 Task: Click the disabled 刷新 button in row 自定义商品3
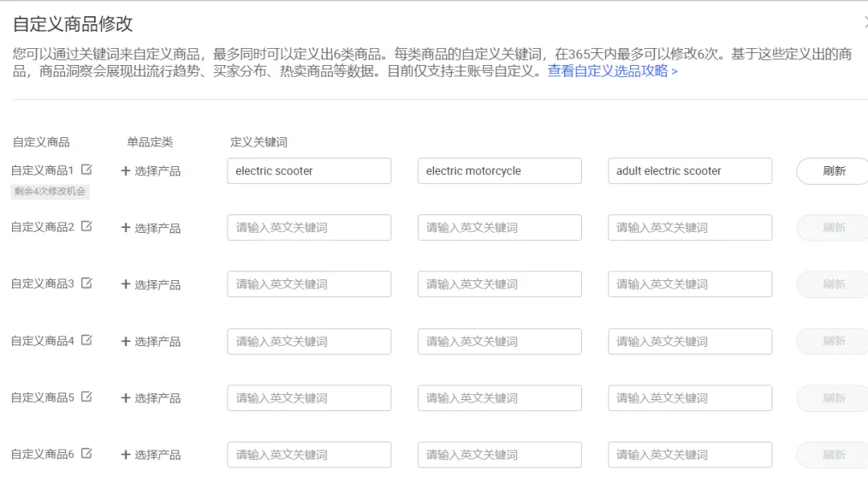833,283
